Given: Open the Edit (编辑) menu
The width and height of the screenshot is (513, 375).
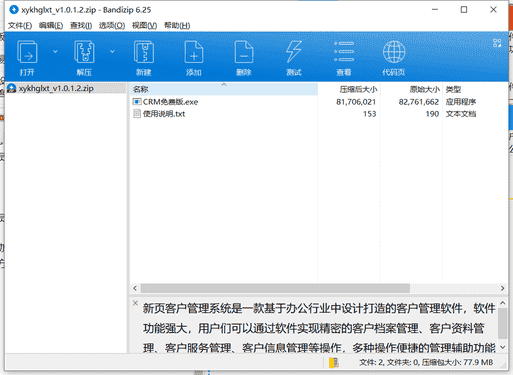Looking at the screenshot, I should tap(51, 25).
